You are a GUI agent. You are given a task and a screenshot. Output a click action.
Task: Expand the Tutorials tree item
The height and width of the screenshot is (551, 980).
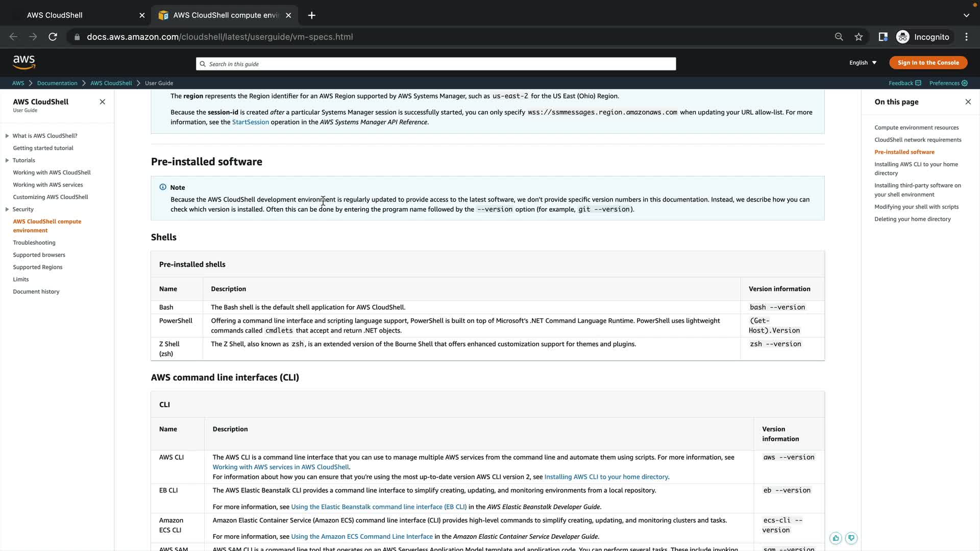[x=7, y=160]
